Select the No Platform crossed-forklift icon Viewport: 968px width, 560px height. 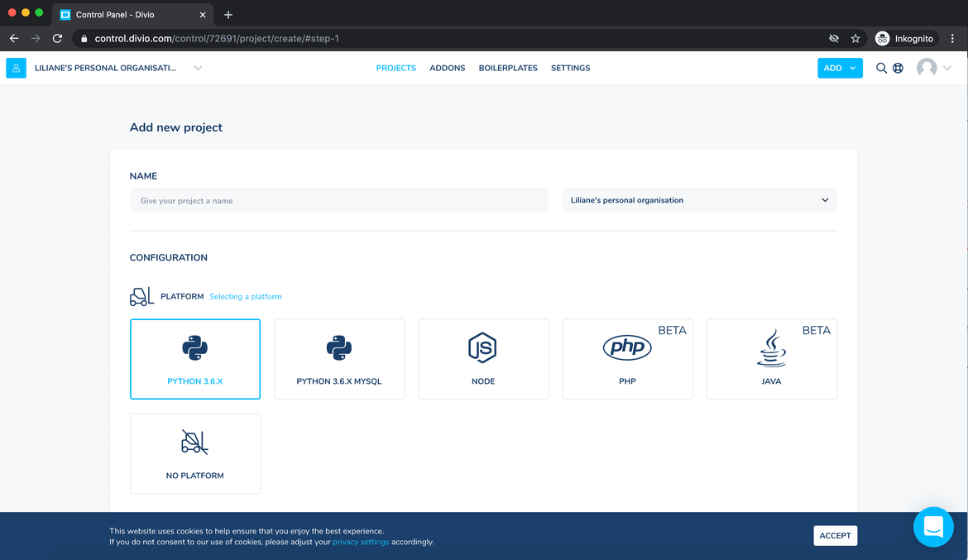(x=195, y=443)
